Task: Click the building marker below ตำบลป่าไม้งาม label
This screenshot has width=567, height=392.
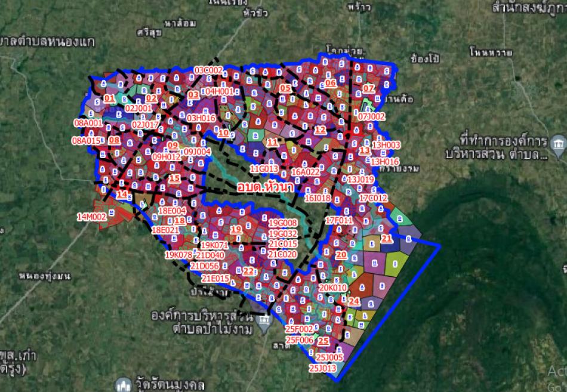Action: [264, 324]
